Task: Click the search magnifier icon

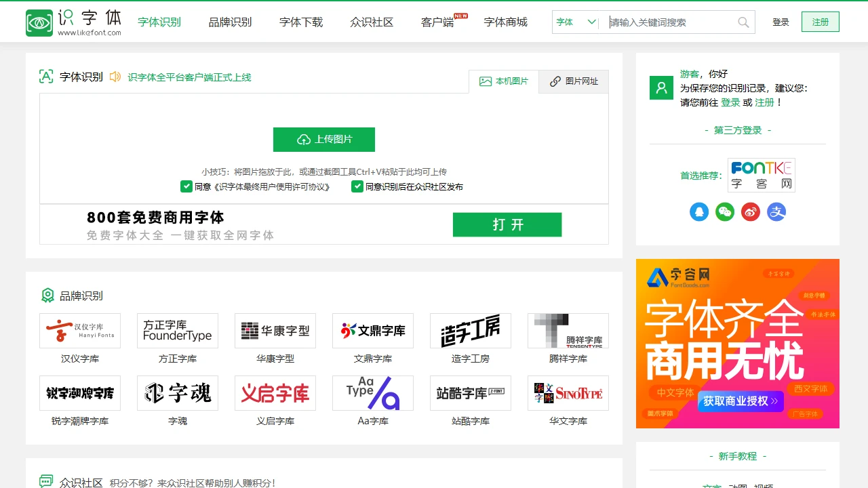Action: 743,22
